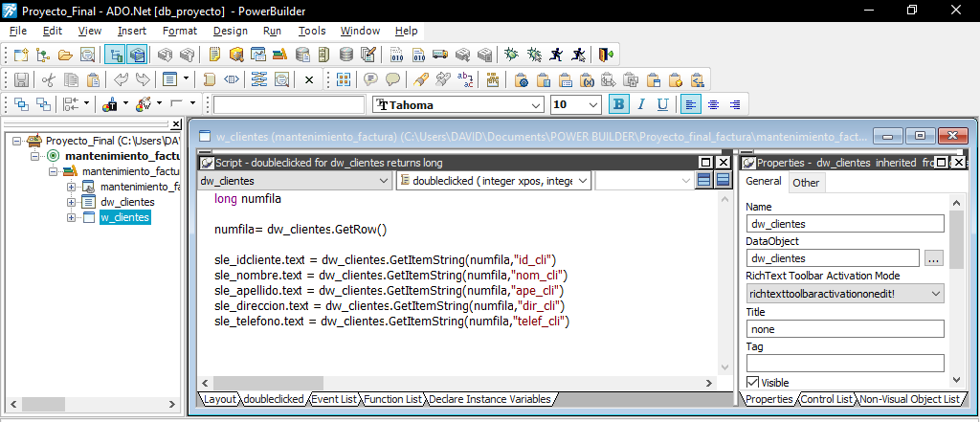The height and width of the screenshot is (422, 980).
Task: Switch to the Event List tab
Action: [x=334, y=399]
